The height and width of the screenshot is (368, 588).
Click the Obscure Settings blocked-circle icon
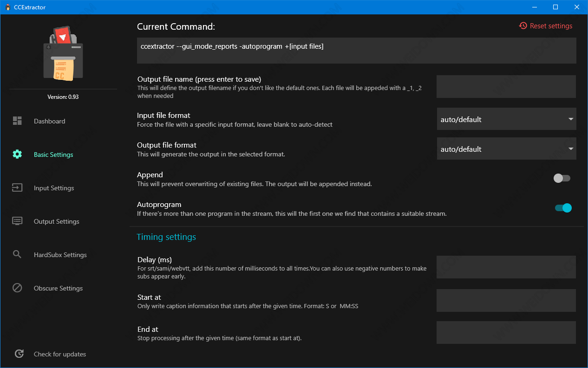[17, 288]
